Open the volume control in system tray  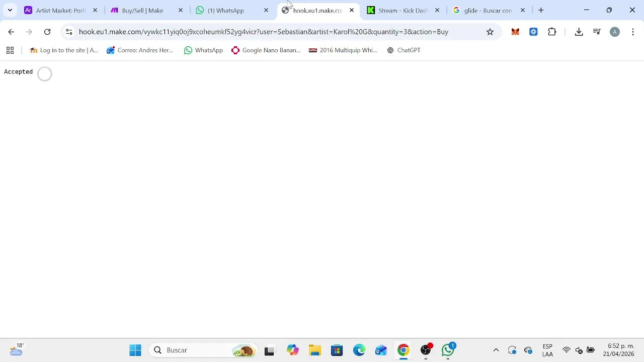(x=579, y=350)
